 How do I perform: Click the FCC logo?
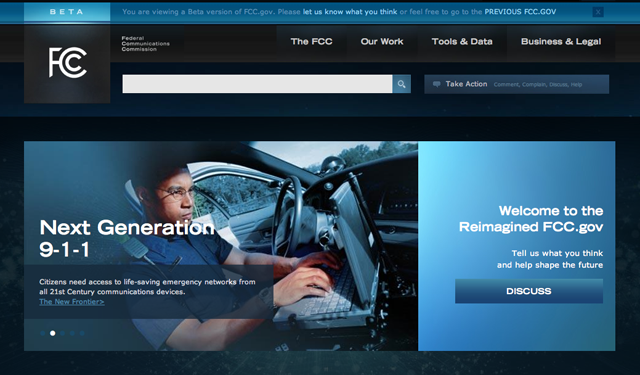pyautogui.click(x=67, y=62)
